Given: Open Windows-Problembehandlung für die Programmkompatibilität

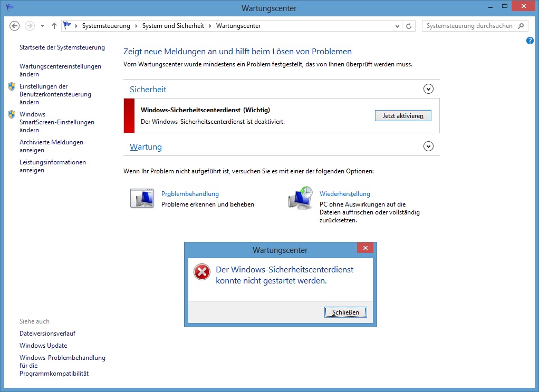Looking at the screenshot, I should (x=62, y=366).
